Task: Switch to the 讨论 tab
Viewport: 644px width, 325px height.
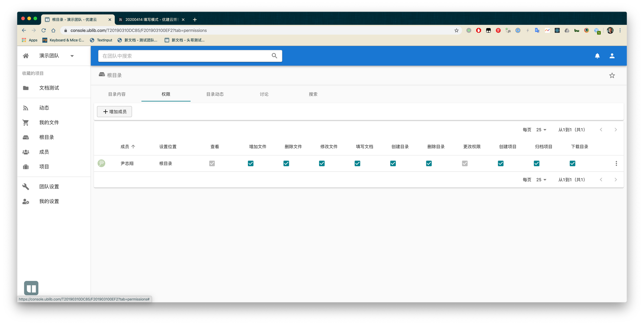Action: pos(264,94)
